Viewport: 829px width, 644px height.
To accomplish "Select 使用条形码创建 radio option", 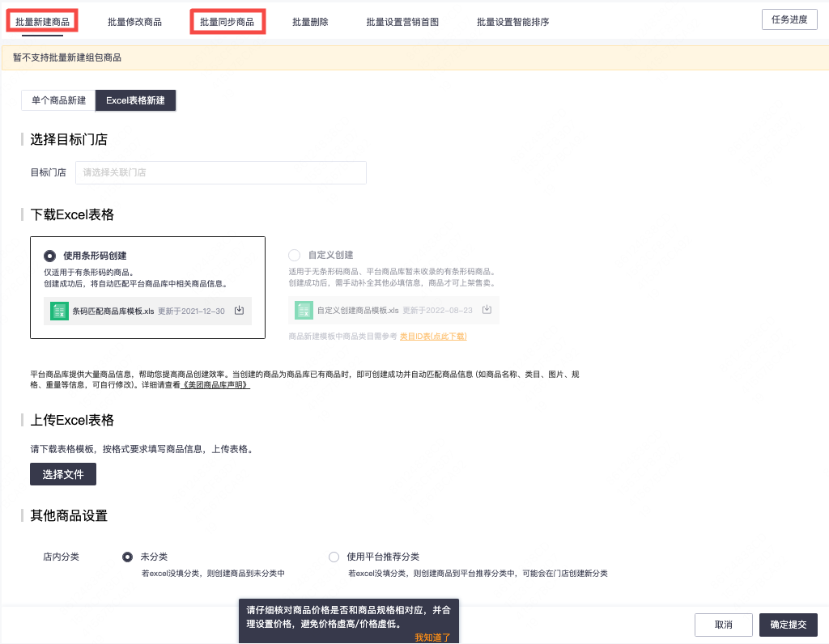I will (x=50, y=256).
